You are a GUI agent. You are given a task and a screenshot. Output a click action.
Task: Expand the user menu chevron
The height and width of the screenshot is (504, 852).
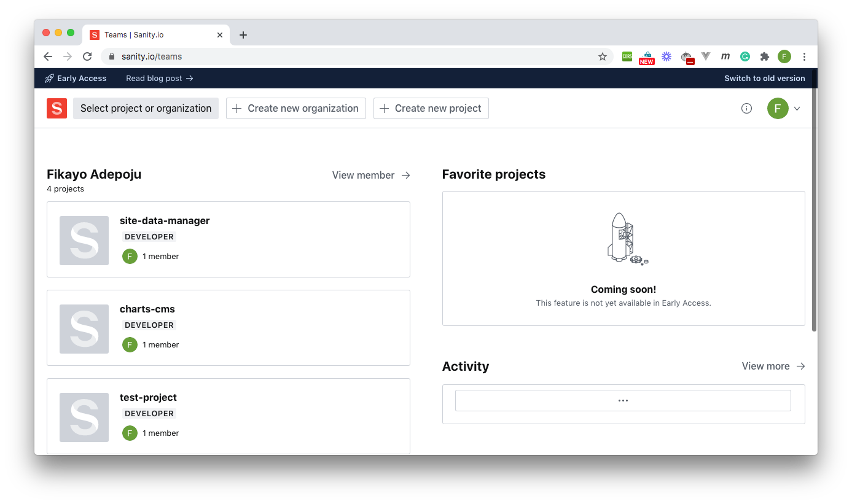797,109
